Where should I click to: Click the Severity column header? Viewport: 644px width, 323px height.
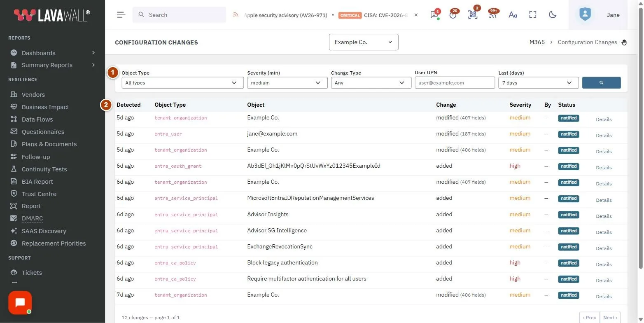tap(520, 105)
